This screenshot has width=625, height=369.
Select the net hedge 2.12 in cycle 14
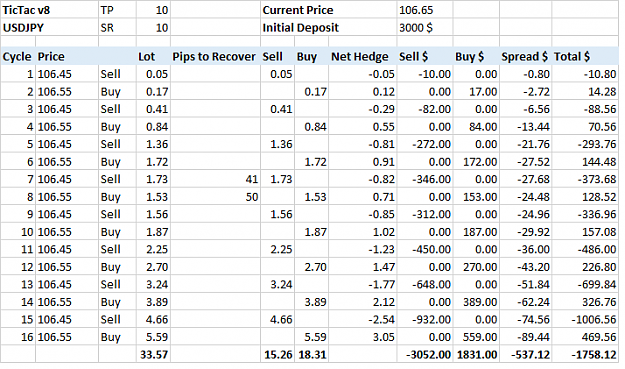point(363,302)
